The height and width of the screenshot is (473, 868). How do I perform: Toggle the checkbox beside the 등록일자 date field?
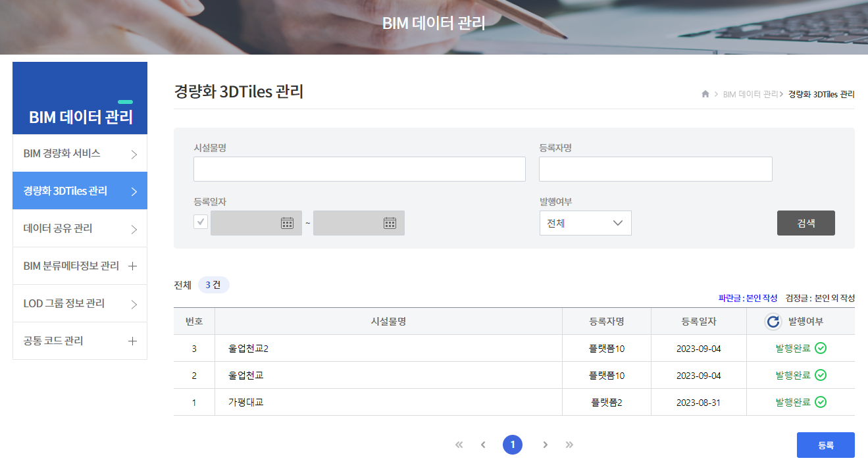pyautogui.click(x=200, y=222)
